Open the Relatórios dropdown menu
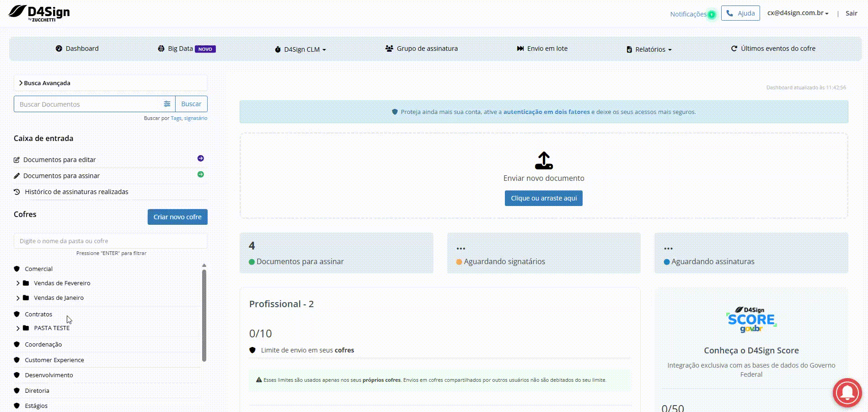Screen dimensions: 868x412 pyautogui.click(x=649, y=49)
